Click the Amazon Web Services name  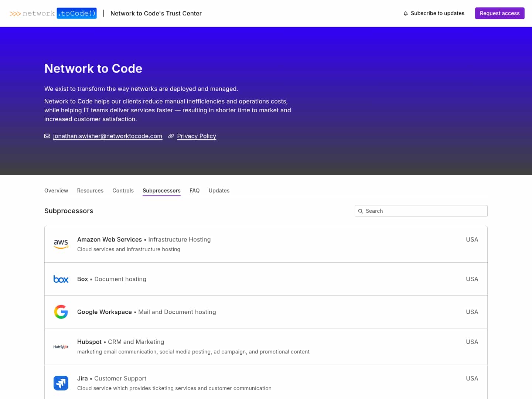click(x=109, y=239)
